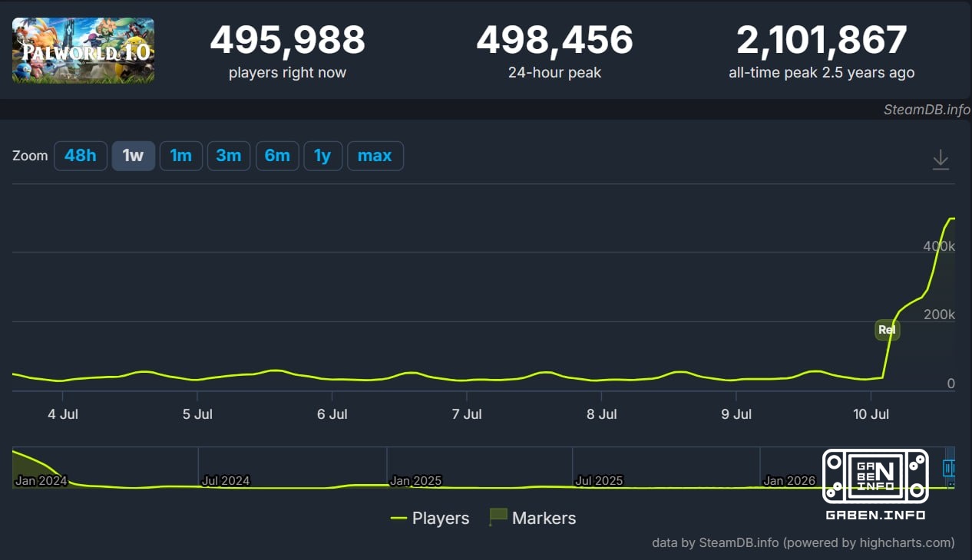Viewport: 972px width, 560px height.
Task: Set chart zoom to 1y
Action: point(322,156)
